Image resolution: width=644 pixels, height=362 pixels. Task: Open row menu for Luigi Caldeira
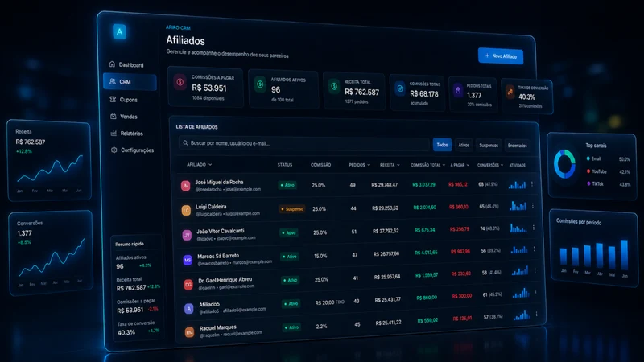[x=533, y=206]
